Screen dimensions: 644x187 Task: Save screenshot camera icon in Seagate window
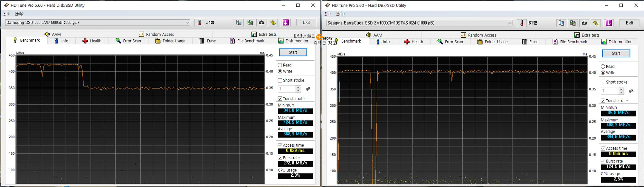(x=584, y=23)
